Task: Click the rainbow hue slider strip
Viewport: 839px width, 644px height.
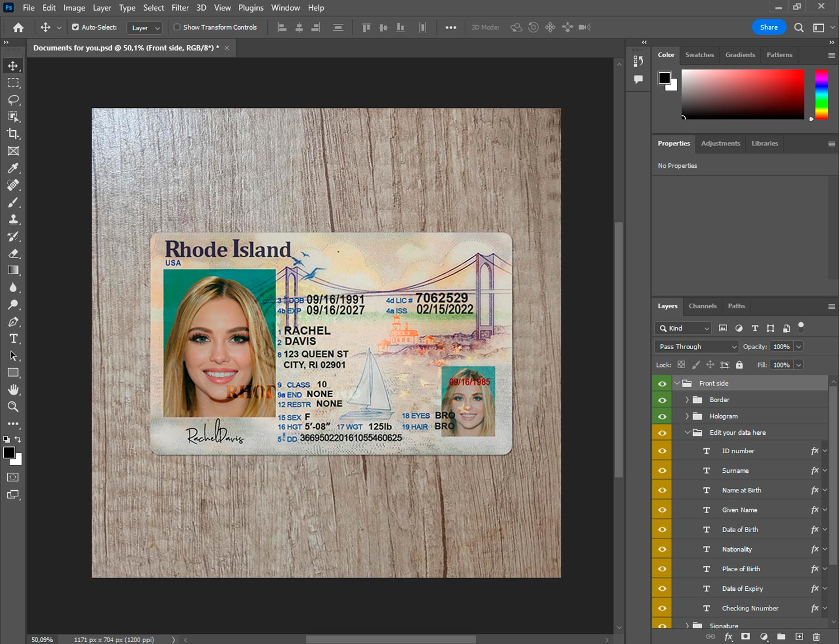Action: (x=821, y=94)
